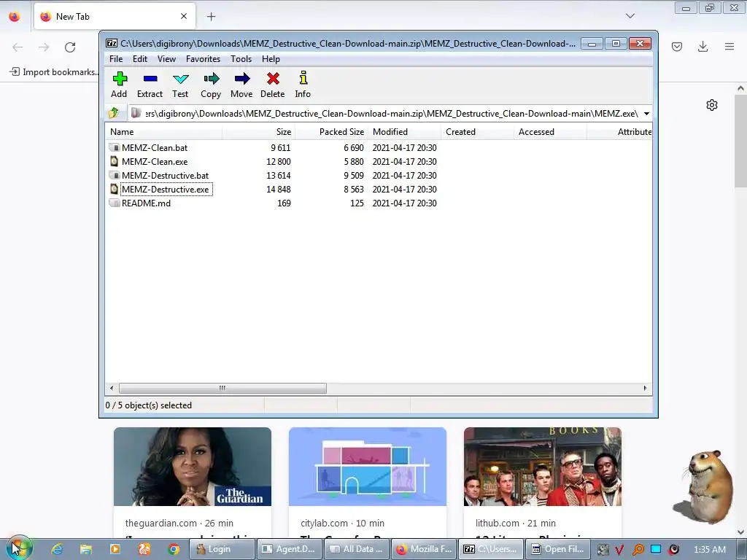The image size is (747, 560).
Task: Open citylab.com article thumbnail
Action: click(368, 467)
